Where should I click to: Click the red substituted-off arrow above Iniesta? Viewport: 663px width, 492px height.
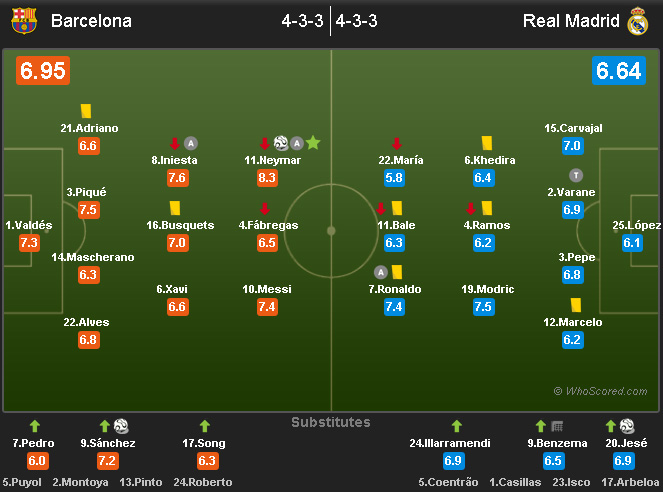(175, 143)
